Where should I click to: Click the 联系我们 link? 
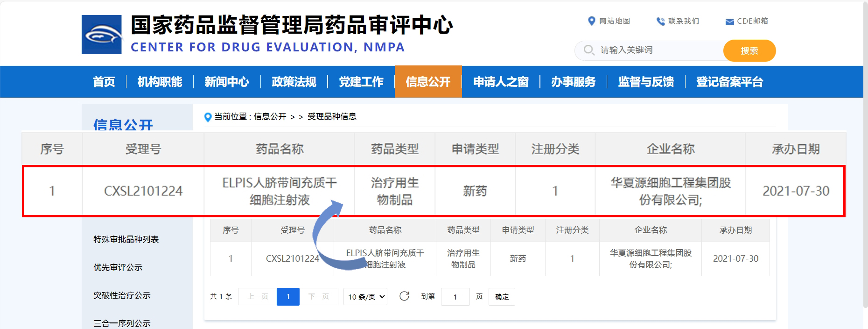pyautogui.click(x=684, y=21)
